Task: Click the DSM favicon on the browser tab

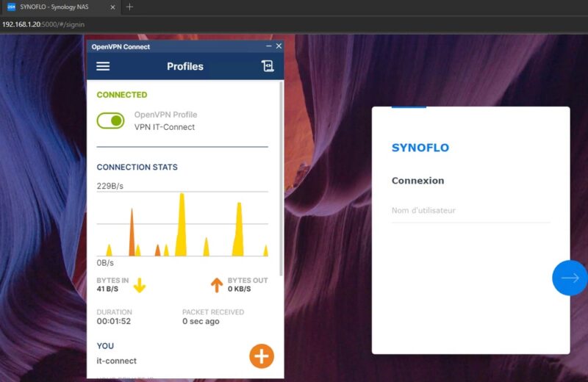Action: [11, 7]
